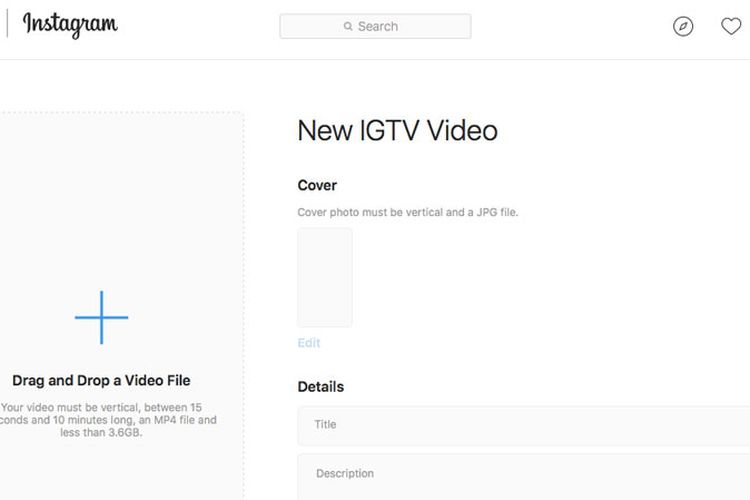
Task: Click the magnifier icon in the search bar
Action: click(348, 26)
